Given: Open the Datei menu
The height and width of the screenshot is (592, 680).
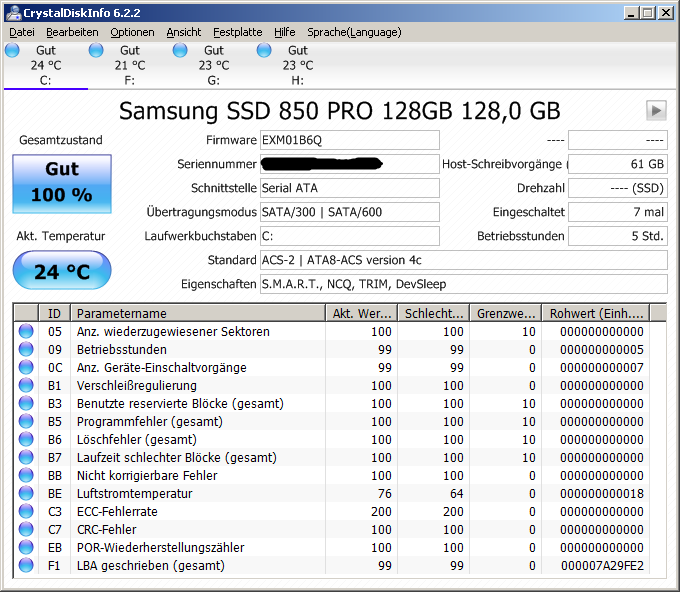Looking at the screenshot, I should click(22, 32).
